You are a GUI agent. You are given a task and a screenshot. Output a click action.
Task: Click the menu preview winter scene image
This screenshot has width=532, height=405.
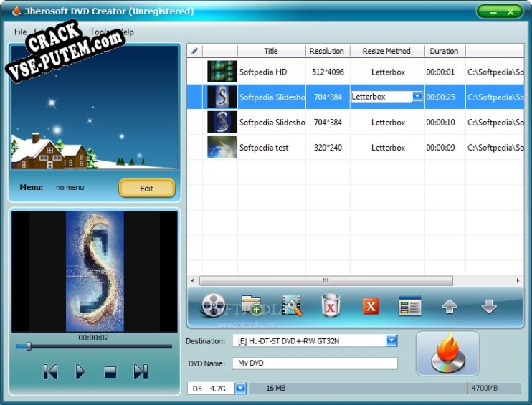[95, 108]
